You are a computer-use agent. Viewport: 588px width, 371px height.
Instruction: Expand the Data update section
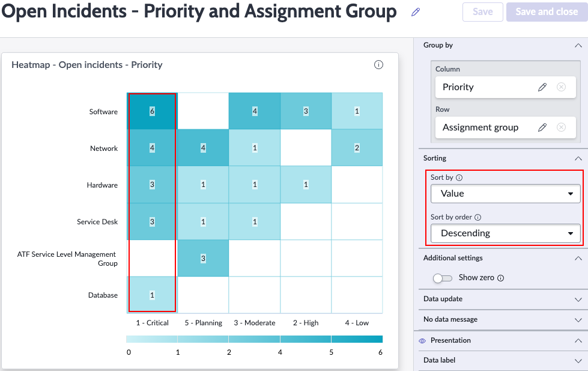(578, 299)
